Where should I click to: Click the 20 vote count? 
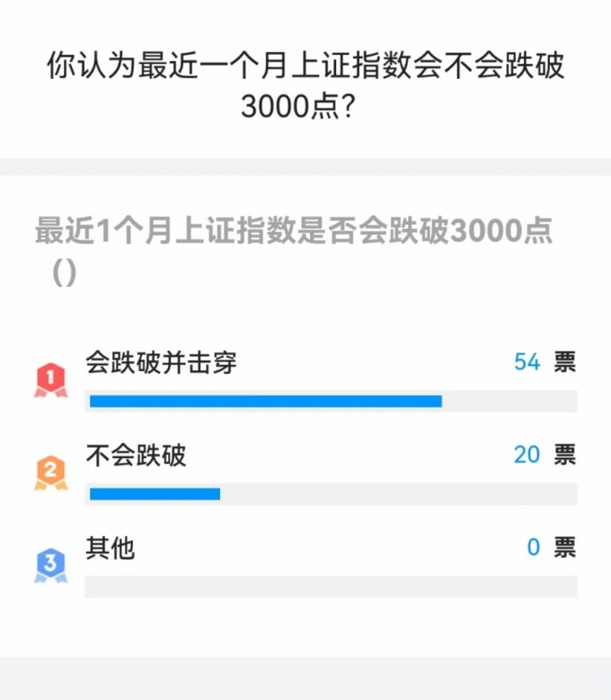(x=527, y=455)
